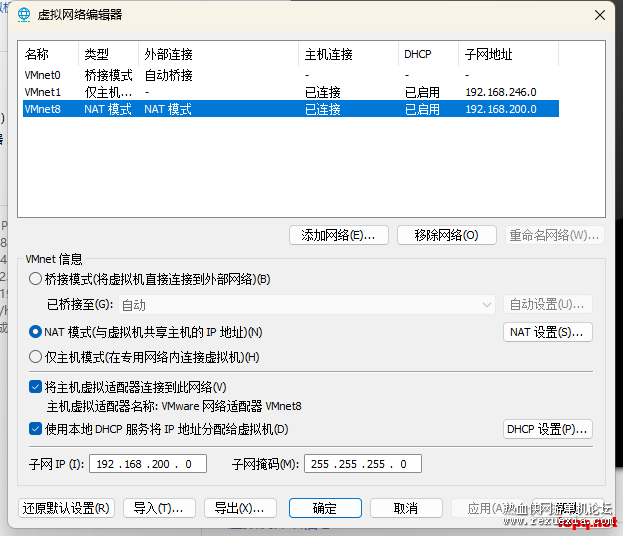Screen dimensions: 623x536
Task: Select the NAT 模式 radio button
Action: tap(35, 332)
